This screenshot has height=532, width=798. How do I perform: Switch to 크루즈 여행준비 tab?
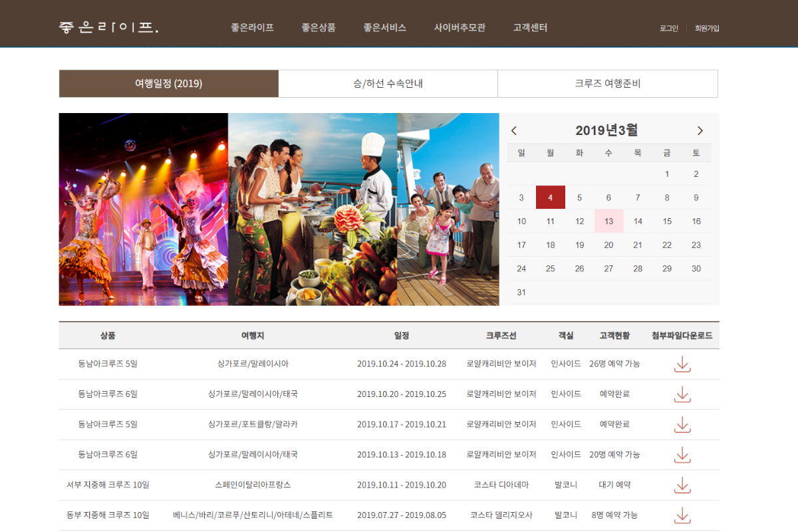(x=607, y=84)
